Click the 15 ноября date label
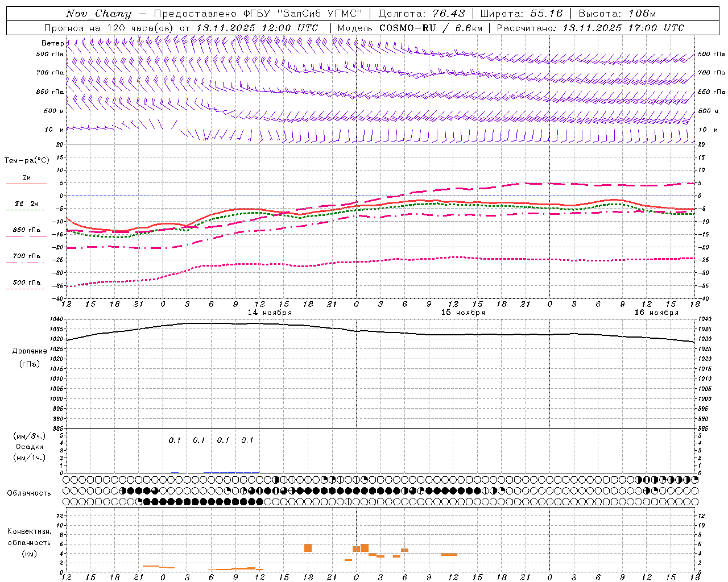The image size is (728, 582). pos(463,313)
